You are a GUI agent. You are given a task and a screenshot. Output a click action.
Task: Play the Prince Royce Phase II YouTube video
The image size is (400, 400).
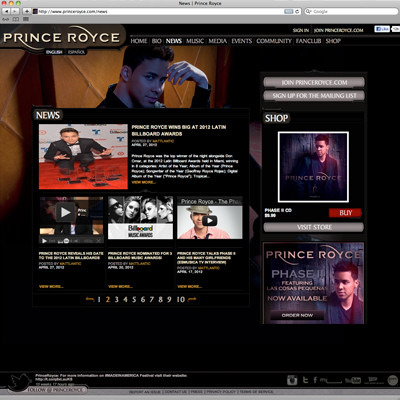[x=210, y=220]
